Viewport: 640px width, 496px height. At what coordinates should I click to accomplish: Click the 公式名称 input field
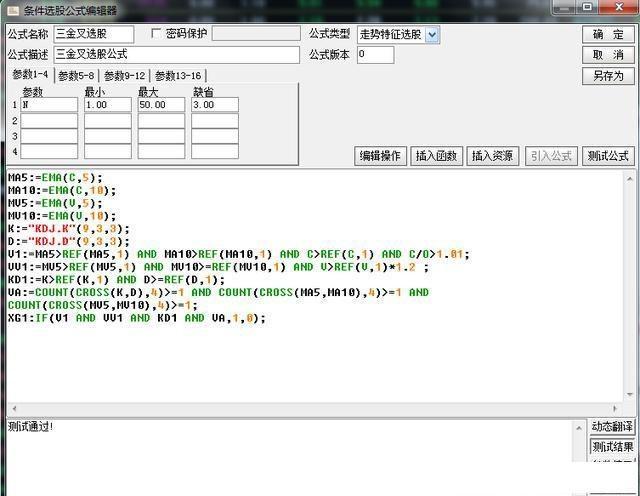pos(93,34)
